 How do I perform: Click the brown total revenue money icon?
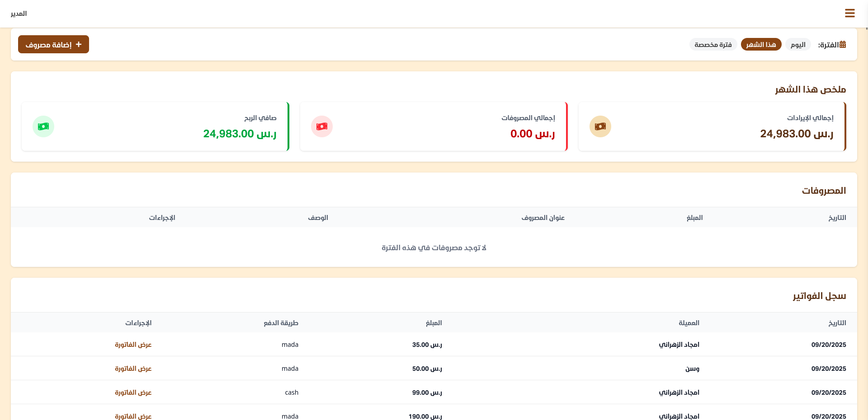point(600,126)
